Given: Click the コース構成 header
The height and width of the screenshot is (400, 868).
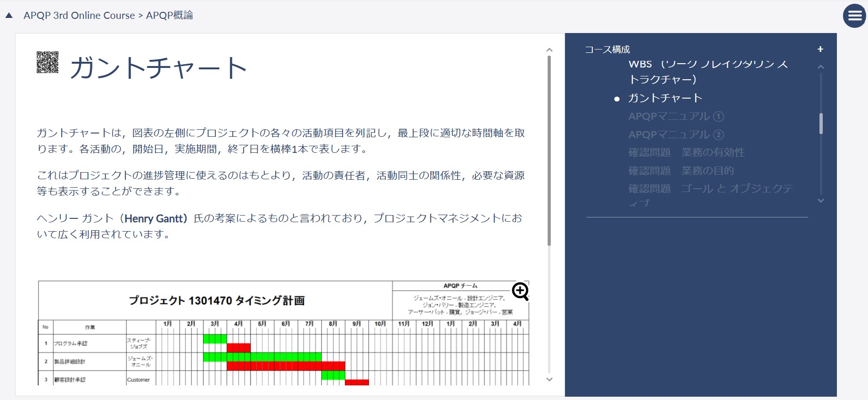Looking at the screenshot, I should 607,50.
